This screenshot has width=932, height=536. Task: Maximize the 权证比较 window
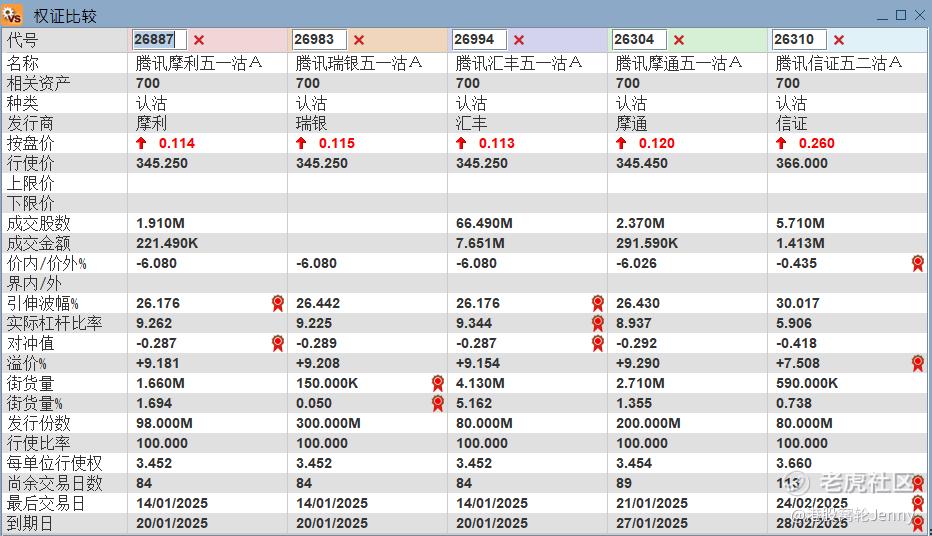901,15
